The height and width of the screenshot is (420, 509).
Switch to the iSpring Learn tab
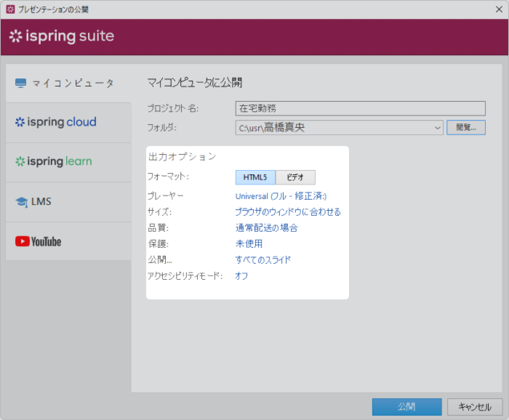pos(68,162)
